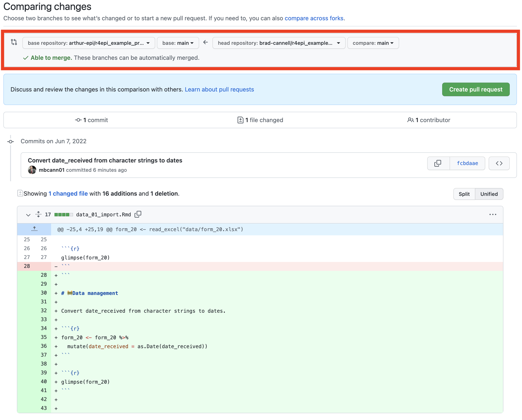Click the commit icon next to 1 commit
522x420 pixels.
(x=78, y=120)
